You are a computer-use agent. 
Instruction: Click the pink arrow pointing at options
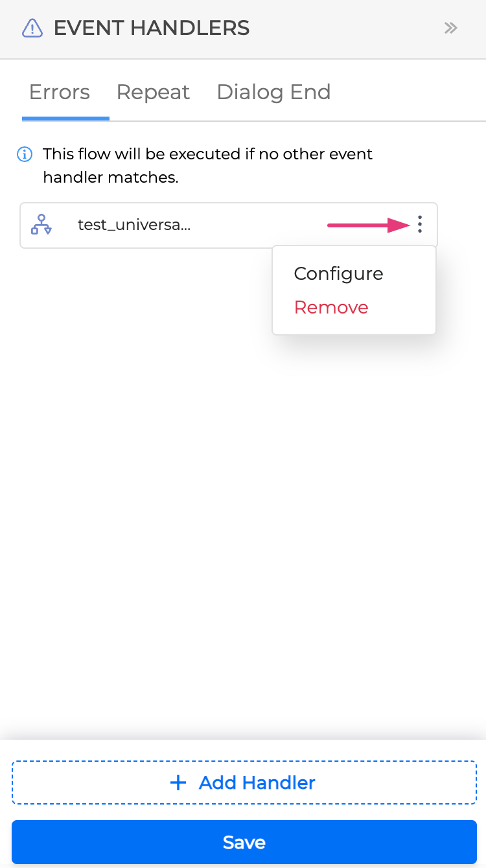pos(368,225)
